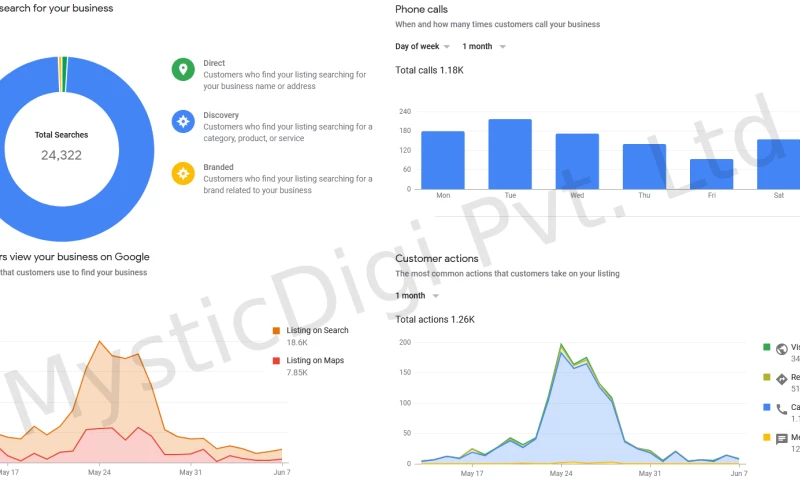This screenshot has width=800, height=480.
Task: Click the Friday bar in calls chart
Action: coord(712,173)
